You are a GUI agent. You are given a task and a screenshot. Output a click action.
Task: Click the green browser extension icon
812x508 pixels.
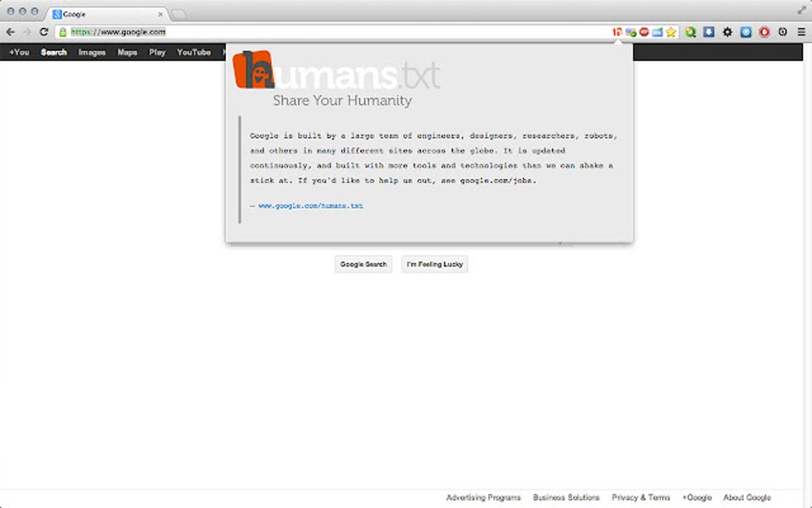[690, 32]
